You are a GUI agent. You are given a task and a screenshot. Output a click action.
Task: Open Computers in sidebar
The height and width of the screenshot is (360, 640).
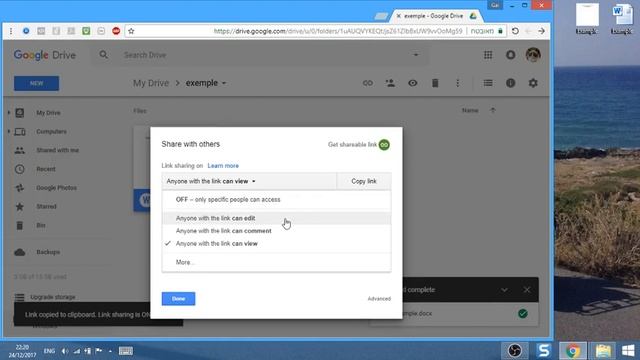[51, 131]
